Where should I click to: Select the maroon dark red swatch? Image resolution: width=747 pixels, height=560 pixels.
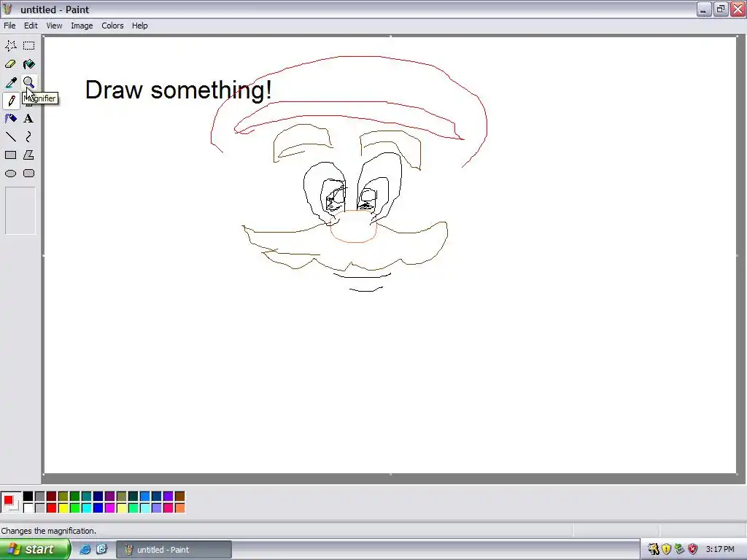[52, 497]
